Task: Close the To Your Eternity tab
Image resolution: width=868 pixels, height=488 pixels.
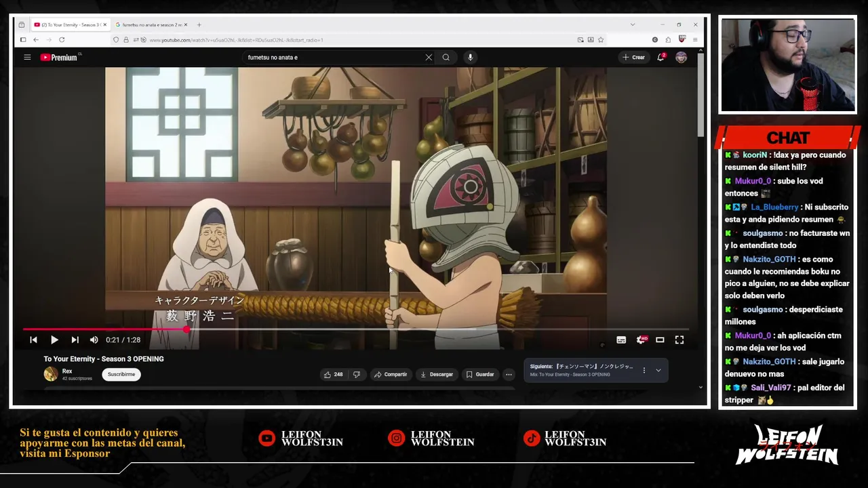Action: coord(104,24)
